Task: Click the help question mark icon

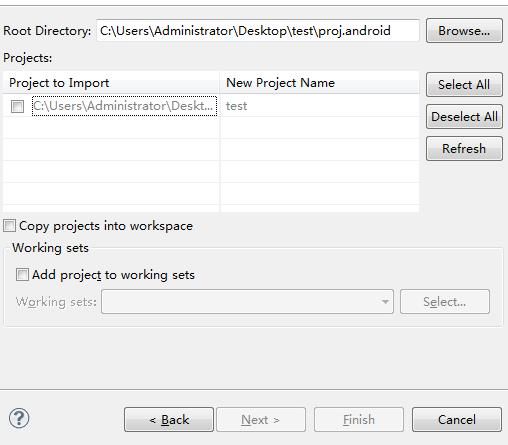Action: coord(19,418)
